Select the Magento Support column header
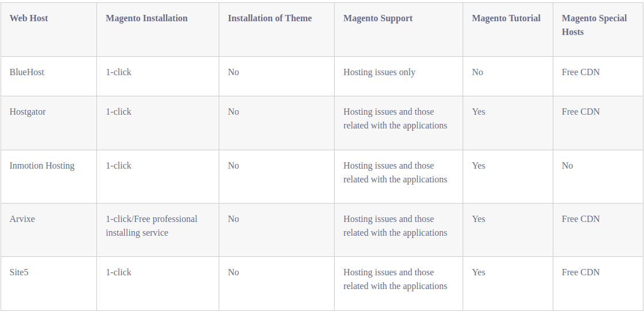644x312 pixels. [x=378, y=18]
